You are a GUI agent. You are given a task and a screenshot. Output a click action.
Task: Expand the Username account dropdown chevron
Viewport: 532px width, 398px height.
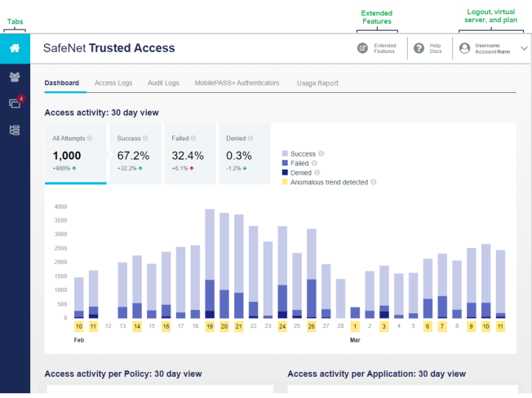(524, 48)
